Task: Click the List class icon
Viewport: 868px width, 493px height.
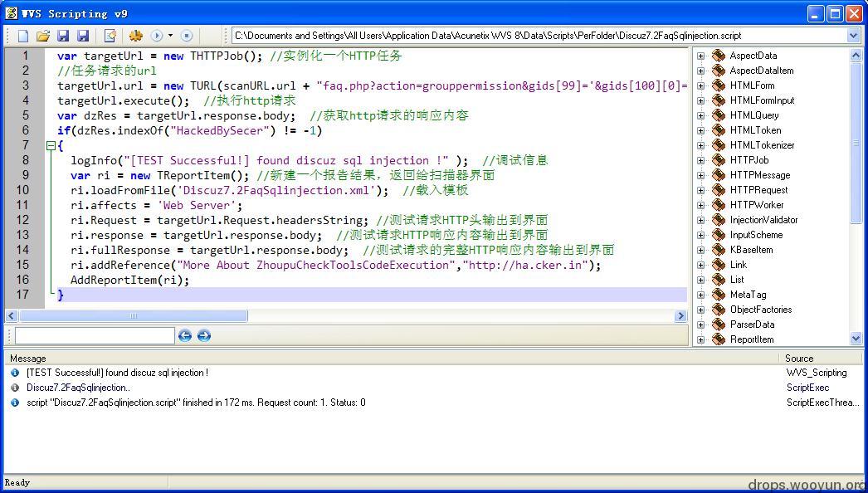Action: coord(719,280)
